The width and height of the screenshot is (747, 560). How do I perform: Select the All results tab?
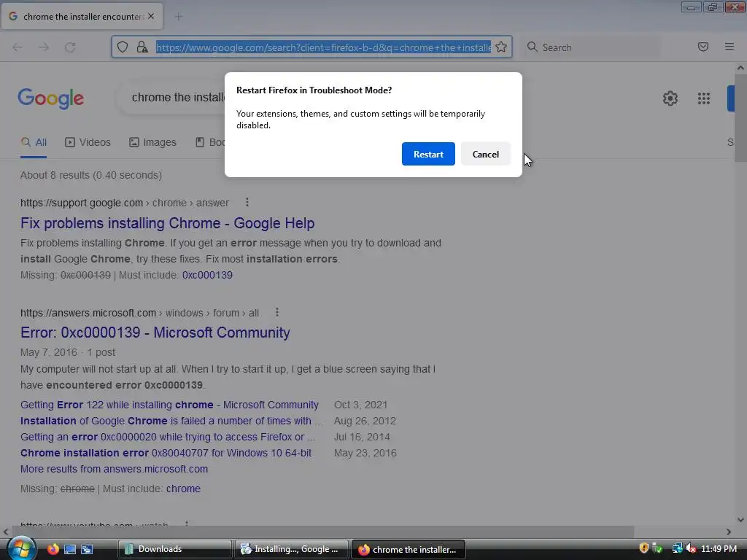tap(34, 142)
